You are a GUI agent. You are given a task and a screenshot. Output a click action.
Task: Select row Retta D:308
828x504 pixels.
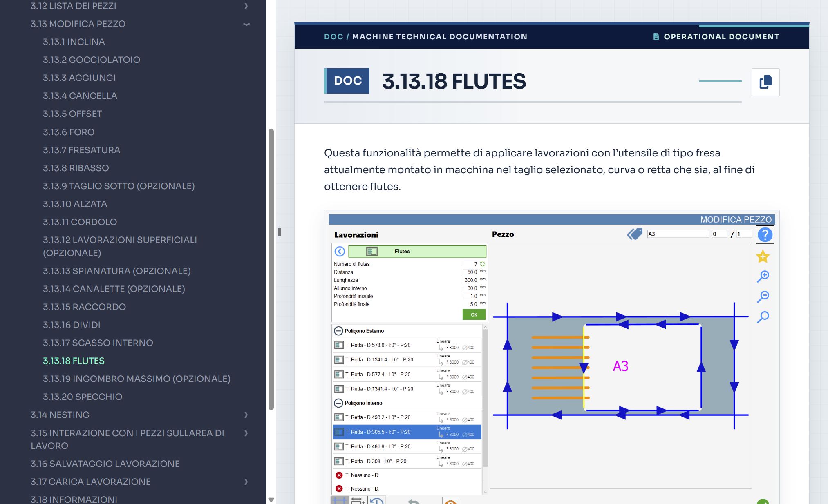tap(407, 461)
